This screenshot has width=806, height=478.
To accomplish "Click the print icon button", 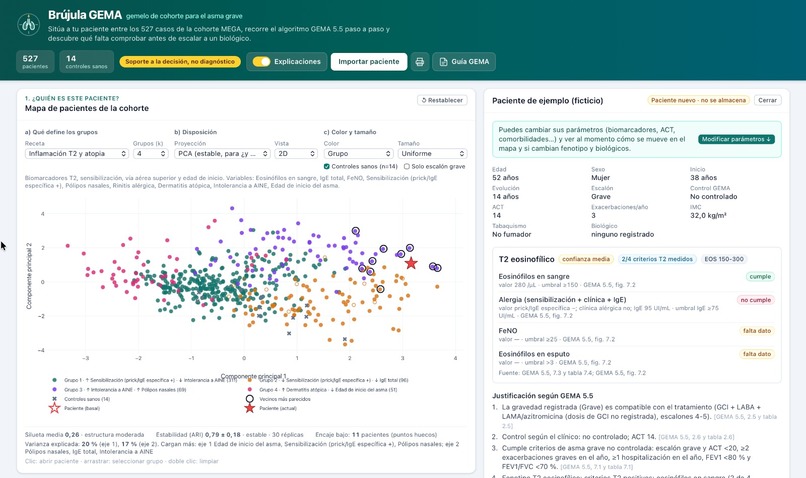I will 419,62.
